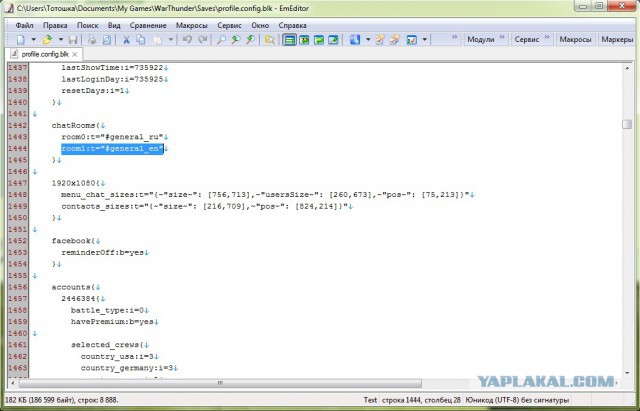
Task: Cut selection with scissors icon
Action: tap(127, 40)
